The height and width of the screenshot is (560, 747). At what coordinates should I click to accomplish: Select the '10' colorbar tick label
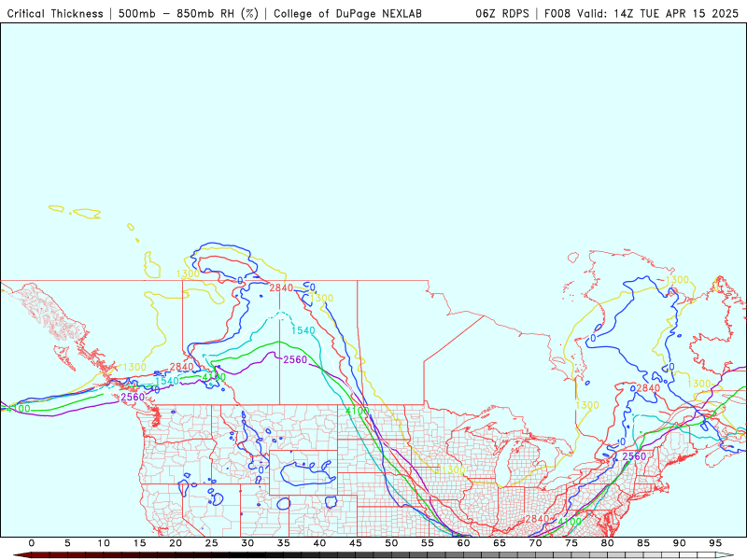104,543
